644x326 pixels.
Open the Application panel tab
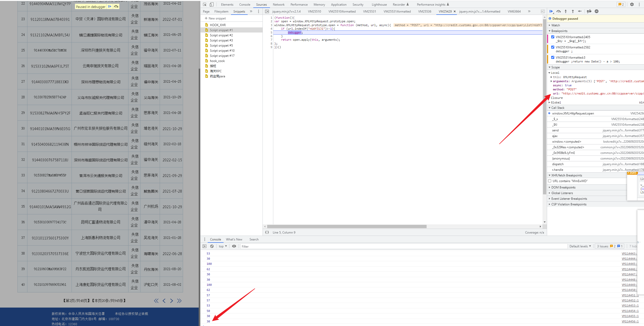[339, 4]
